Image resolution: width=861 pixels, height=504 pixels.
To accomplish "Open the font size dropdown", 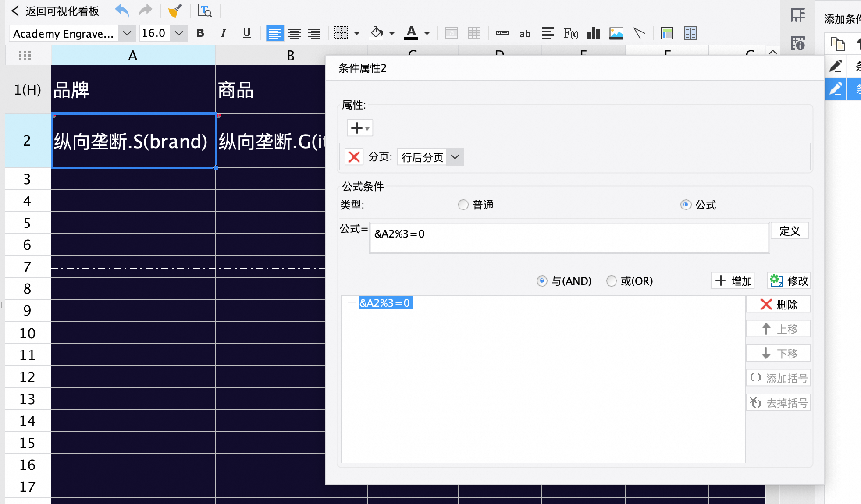I will 178,33.
